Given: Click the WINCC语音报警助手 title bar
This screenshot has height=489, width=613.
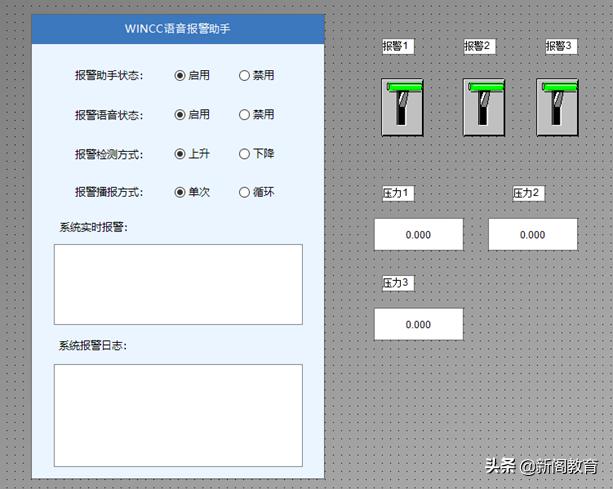Looking at the screenshot, I should (178, 29).
